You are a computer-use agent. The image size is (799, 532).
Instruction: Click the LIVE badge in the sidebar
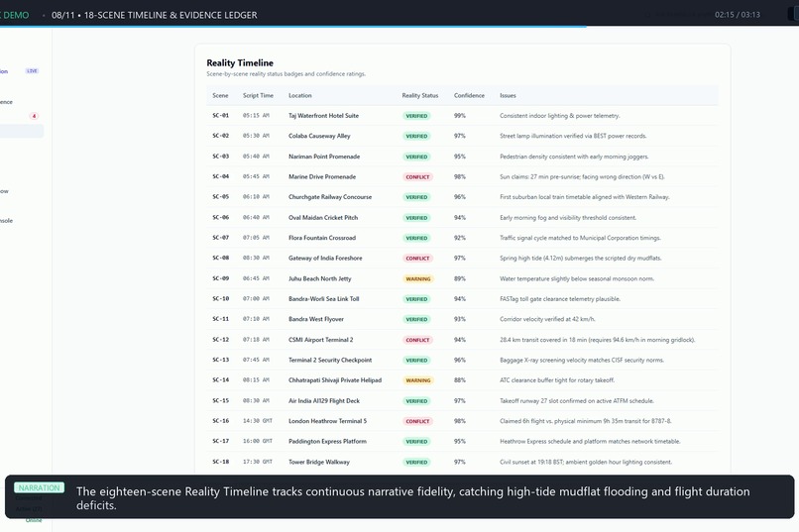coord(32,70)
